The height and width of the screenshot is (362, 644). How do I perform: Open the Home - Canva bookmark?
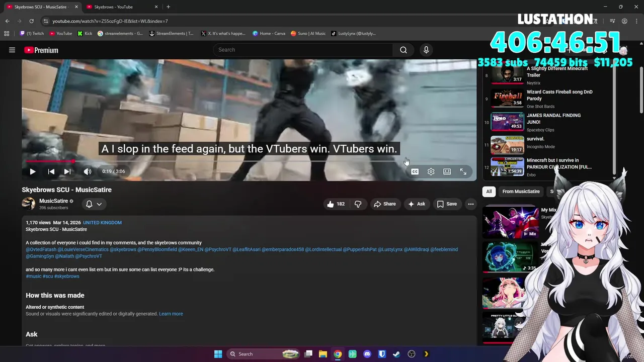tap(269, 34)
